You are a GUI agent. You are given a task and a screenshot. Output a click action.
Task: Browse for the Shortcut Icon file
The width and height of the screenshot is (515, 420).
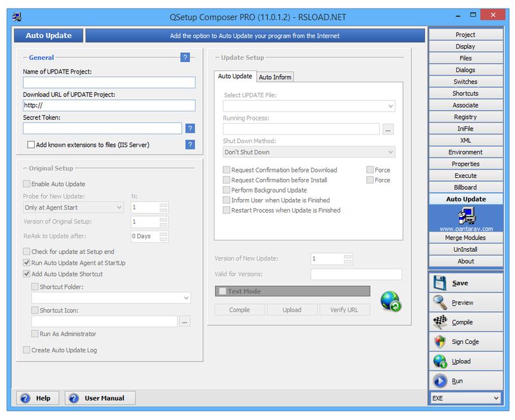(185, 321)
